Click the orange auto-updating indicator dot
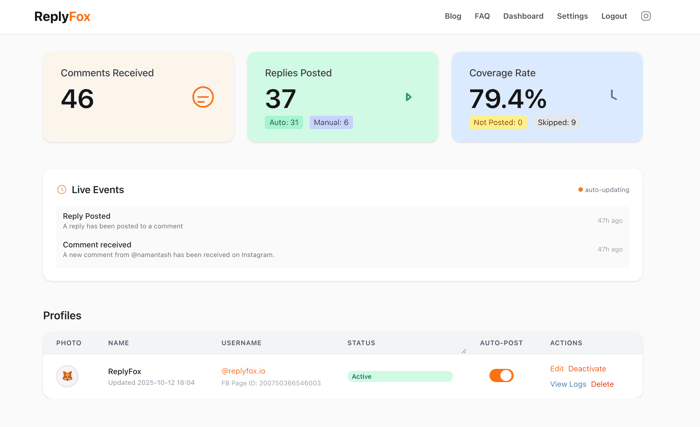 click(x=580, y=189)
